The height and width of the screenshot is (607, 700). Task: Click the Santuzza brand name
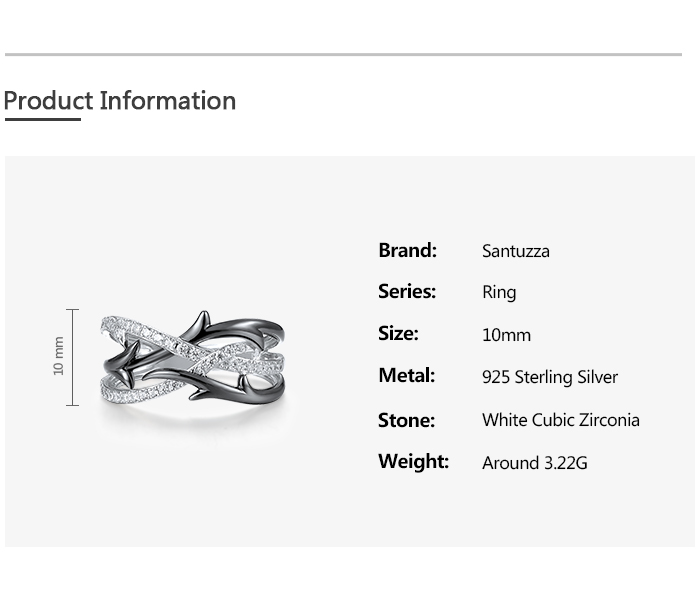point(515,251)
